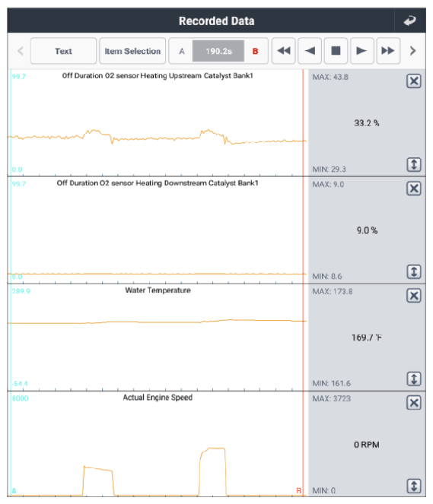This screenshot has height=504, width=433.
Task: Click the back arrow in title bar
Action: pyautogui.click(x=409, y=21)
